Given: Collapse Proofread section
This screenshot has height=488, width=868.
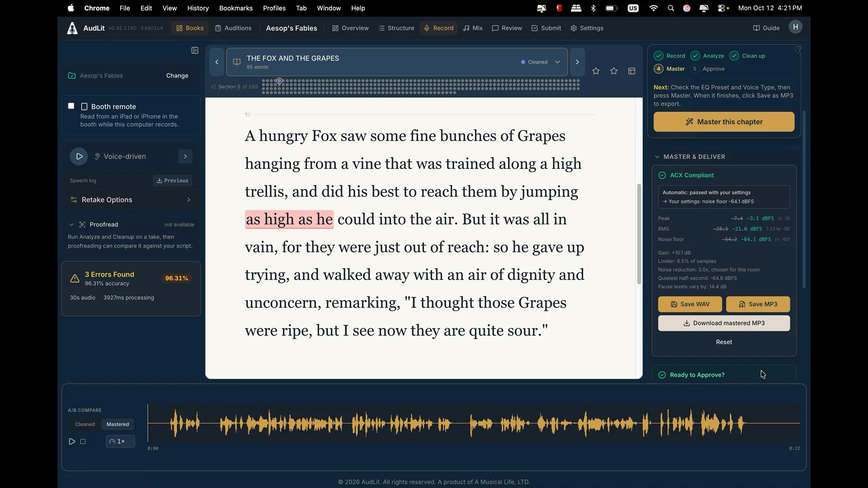Looking at the screenshot, I should 71,225.
